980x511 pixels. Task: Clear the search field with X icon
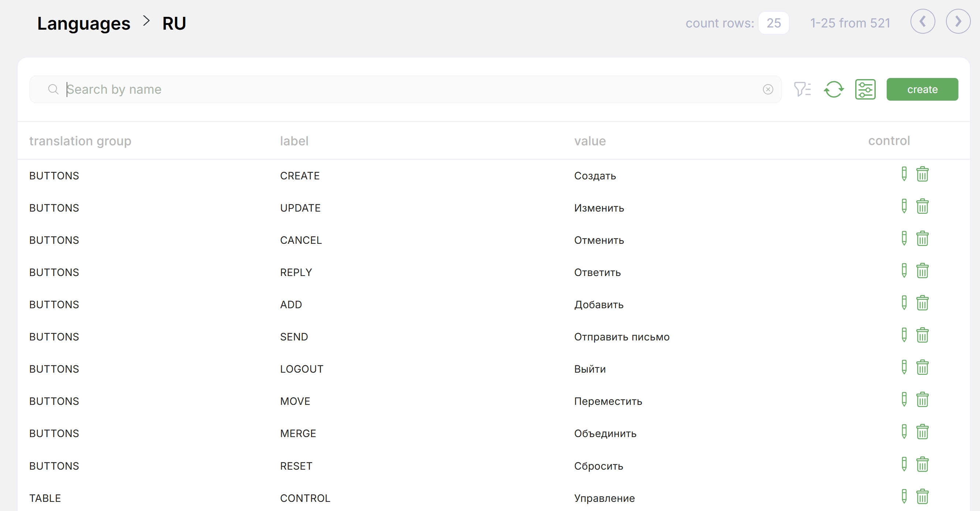pos(768,89)
